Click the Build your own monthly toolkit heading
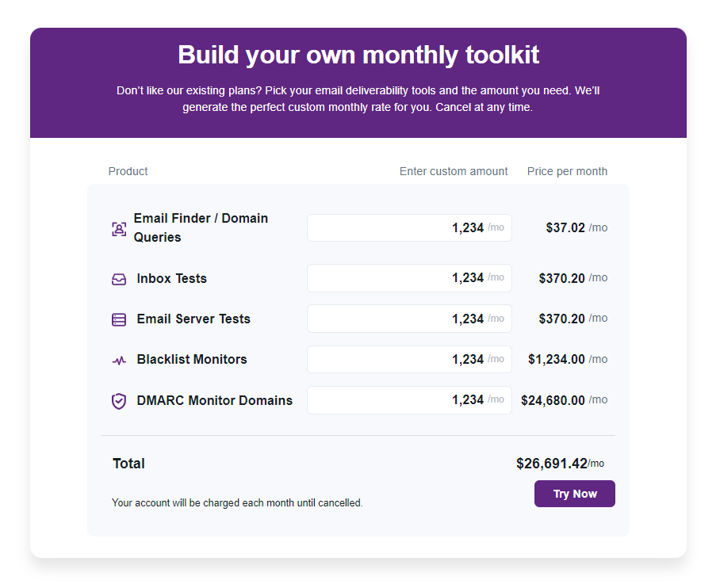The width and height of the screenshot is (720, 588). (x=358, y=55)
